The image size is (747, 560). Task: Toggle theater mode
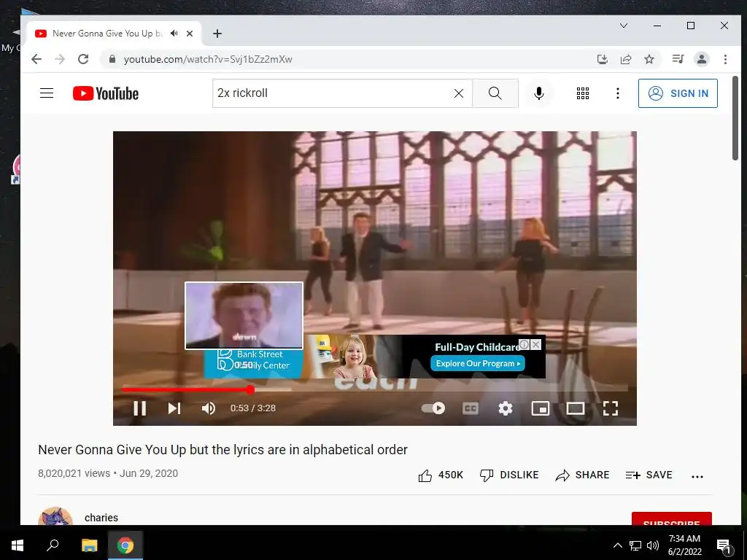pos(576,408)
